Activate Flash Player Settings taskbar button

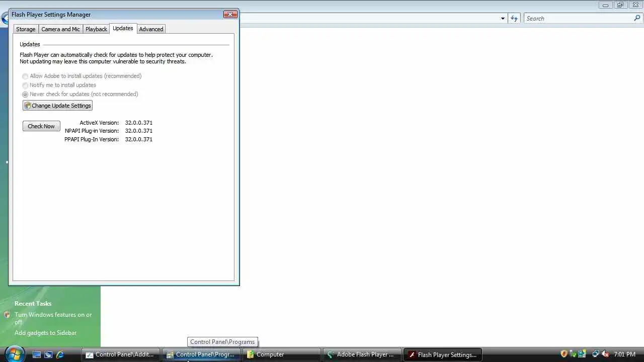pyautogui.click(x=443, y=354)
